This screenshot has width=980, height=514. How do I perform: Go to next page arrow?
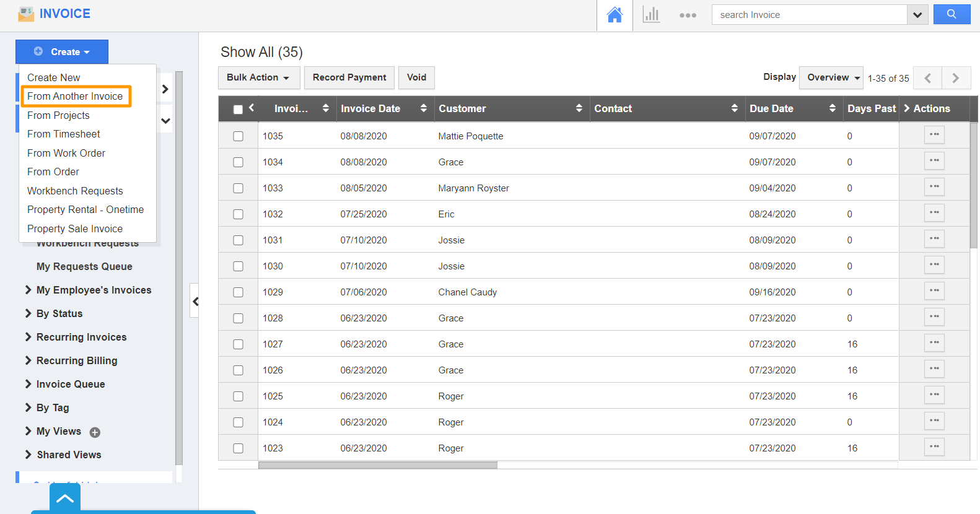coord(955,78)
